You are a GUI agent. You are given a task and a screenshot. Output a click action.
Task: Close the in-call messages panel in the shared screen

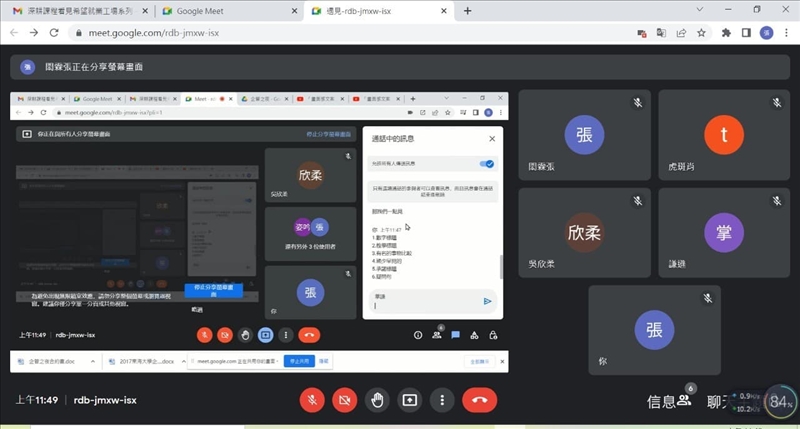pos(491,139)
